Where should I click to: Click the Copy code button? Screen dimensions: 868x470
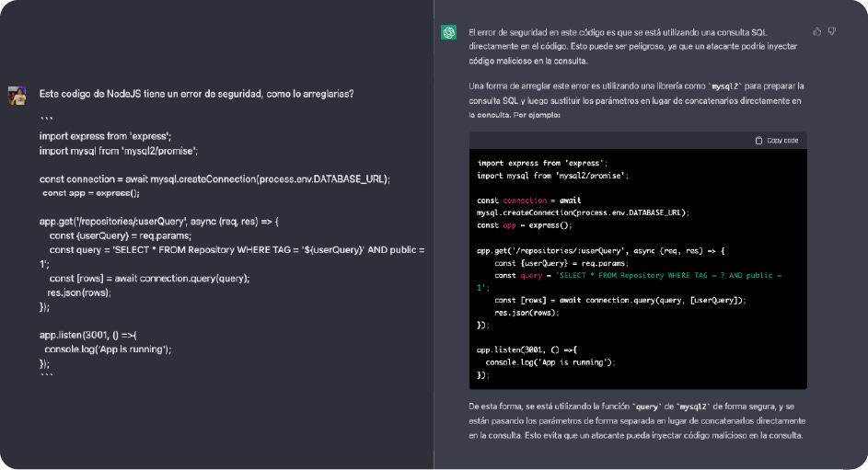(x=777, y=141)
